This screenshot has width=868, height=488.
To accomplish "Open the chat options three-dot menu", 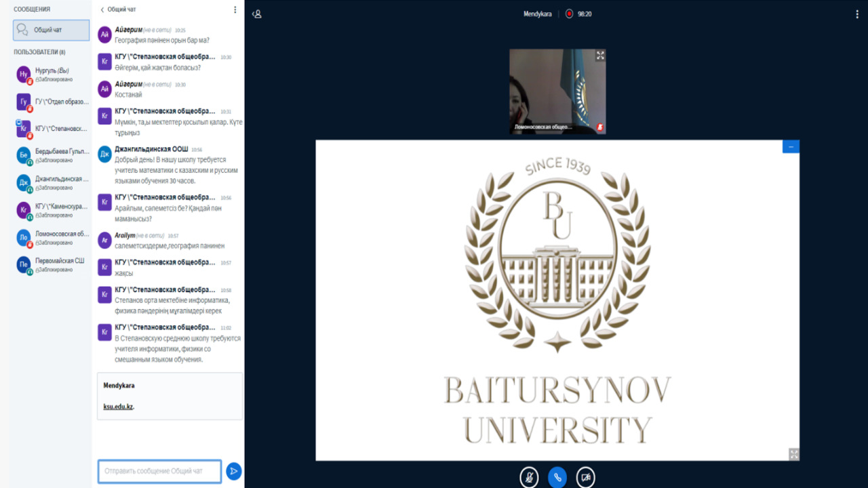I will [x=235, y=9].
